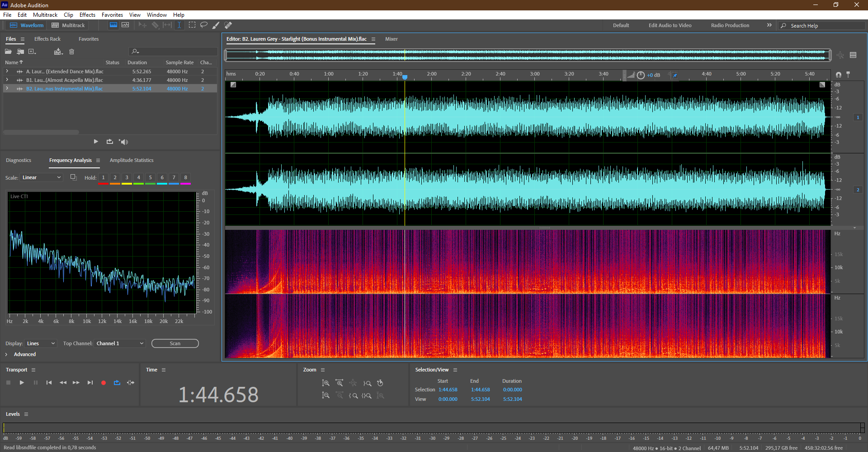Toggle Loop Playback in Transport

tap(117, 383)
